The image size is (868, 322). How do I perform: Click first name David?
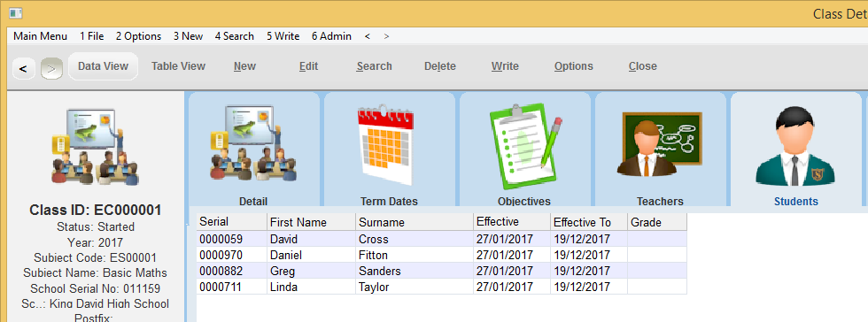click(x=311, y=239)
